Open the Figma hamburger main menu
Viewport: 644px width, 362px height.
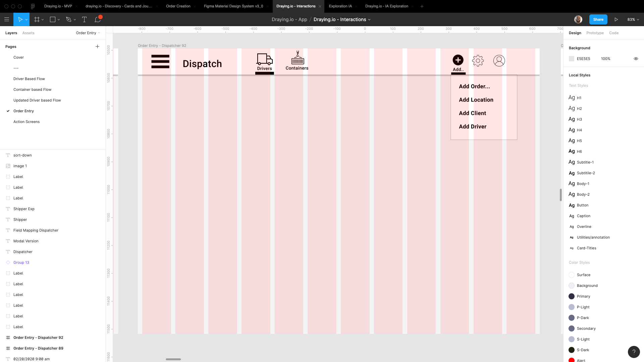pos(6,19)
